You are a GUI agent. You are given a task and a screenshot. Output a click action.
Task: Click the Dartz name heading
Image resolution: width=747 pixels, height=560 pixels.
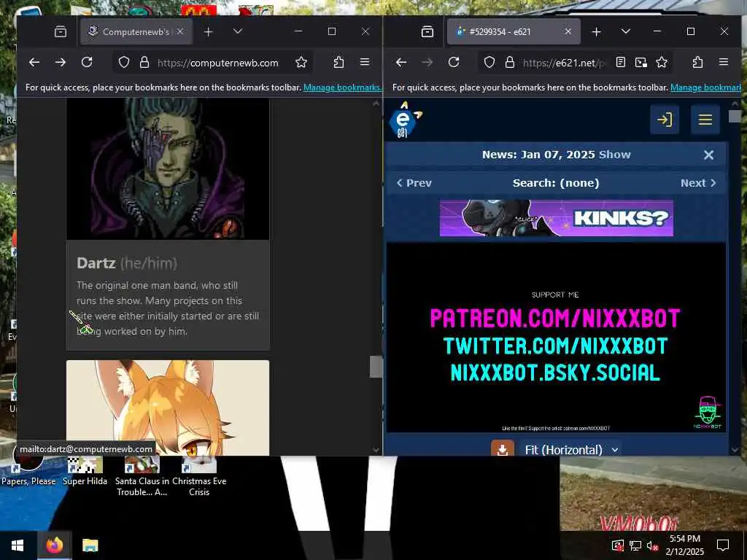(96, 262)
